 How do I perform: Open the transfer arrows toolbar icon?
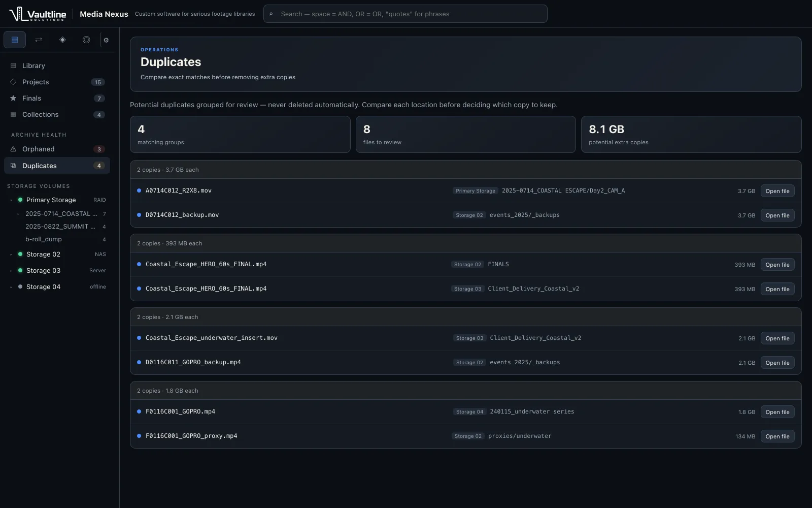point(39,40)
